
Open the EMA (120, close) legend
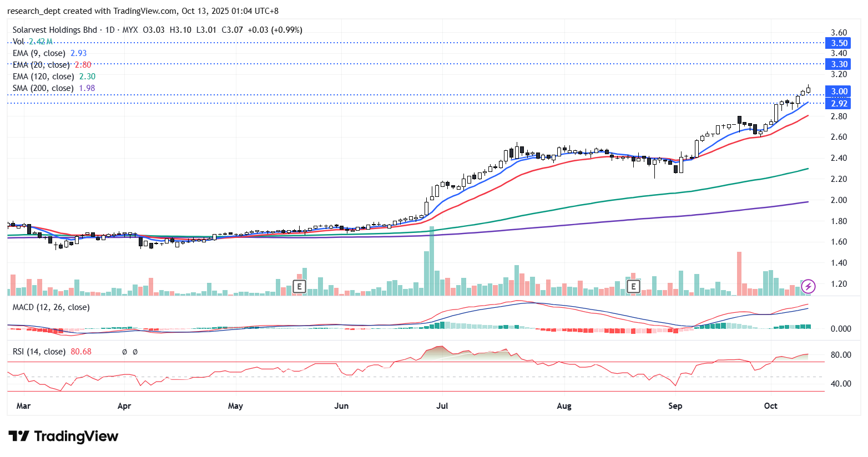point(43,77)
